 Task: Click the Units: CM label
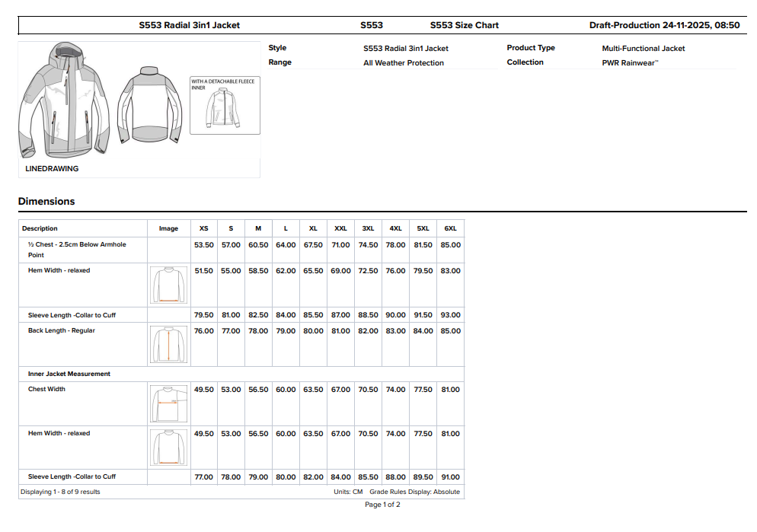348,492
